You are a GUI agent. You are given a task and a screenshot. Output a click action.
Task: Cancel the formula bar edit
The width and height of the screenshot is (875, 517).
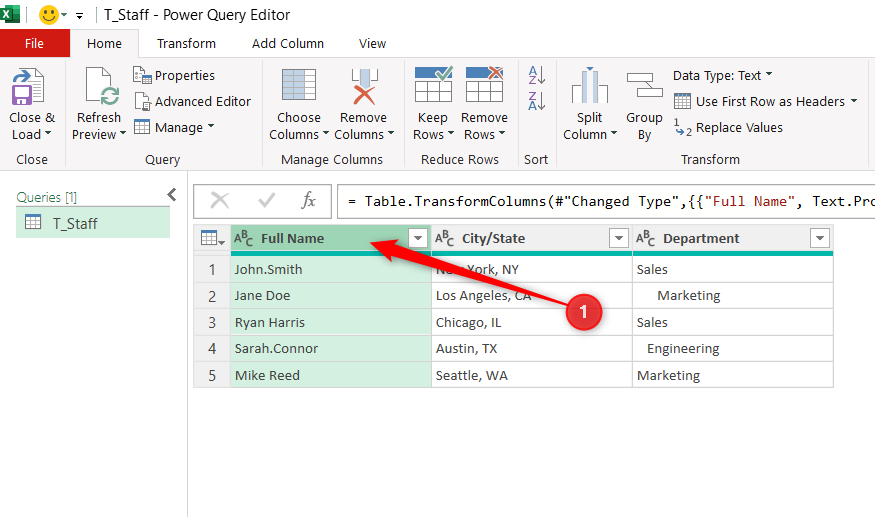(220, 200)
